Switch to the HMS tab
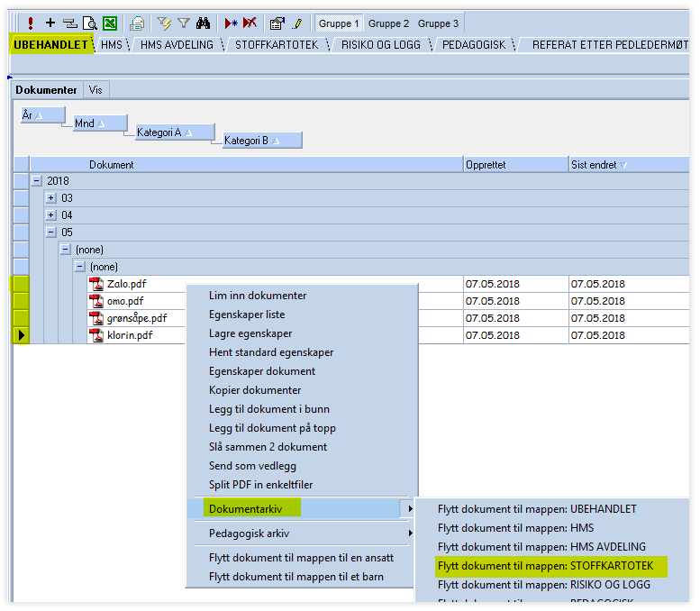The height and width of the screenshot is (611, 700). pos(112,45)
